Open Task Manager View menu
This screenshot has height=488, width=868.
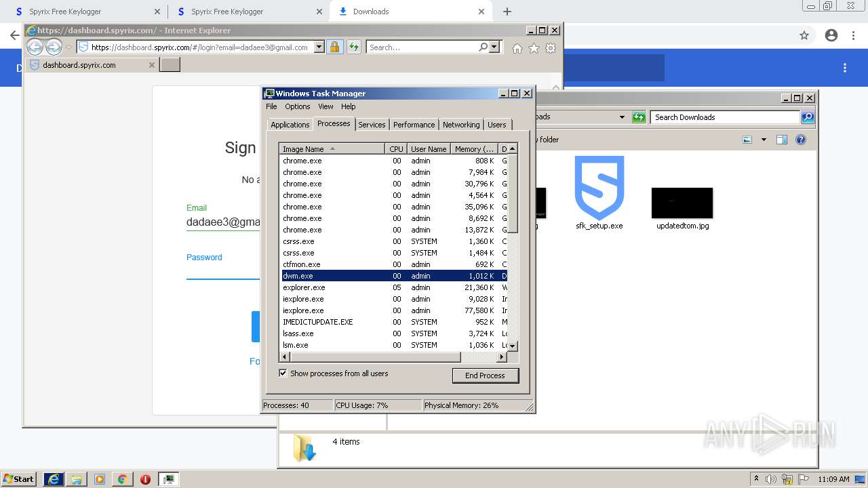(x=325, y=106)
